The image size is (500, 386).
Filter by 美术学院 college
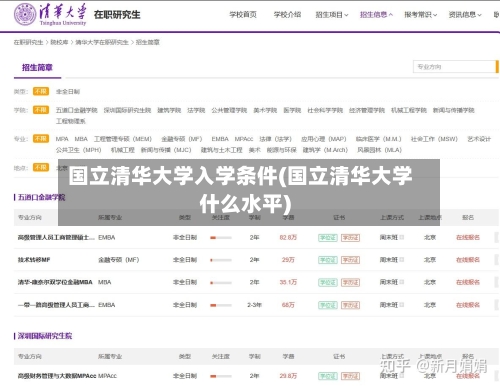pyautogui.click(x=265, y=110)
